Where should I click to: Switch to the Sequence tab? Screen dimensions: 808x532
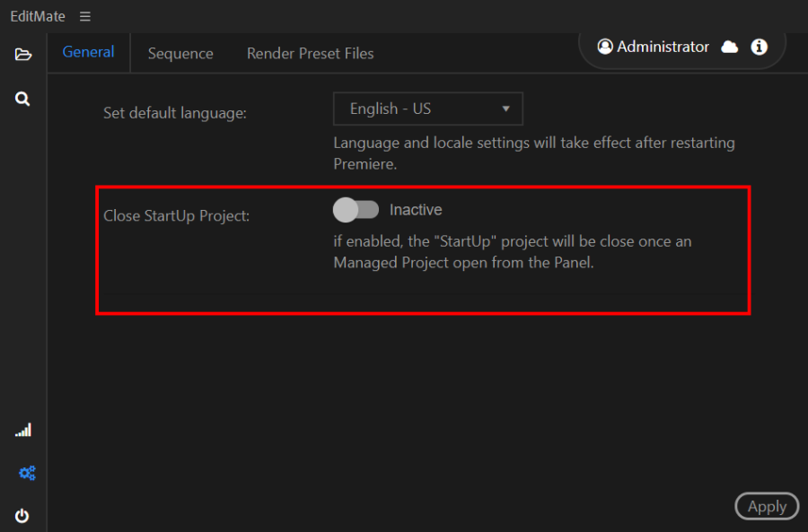click(180, 54)
